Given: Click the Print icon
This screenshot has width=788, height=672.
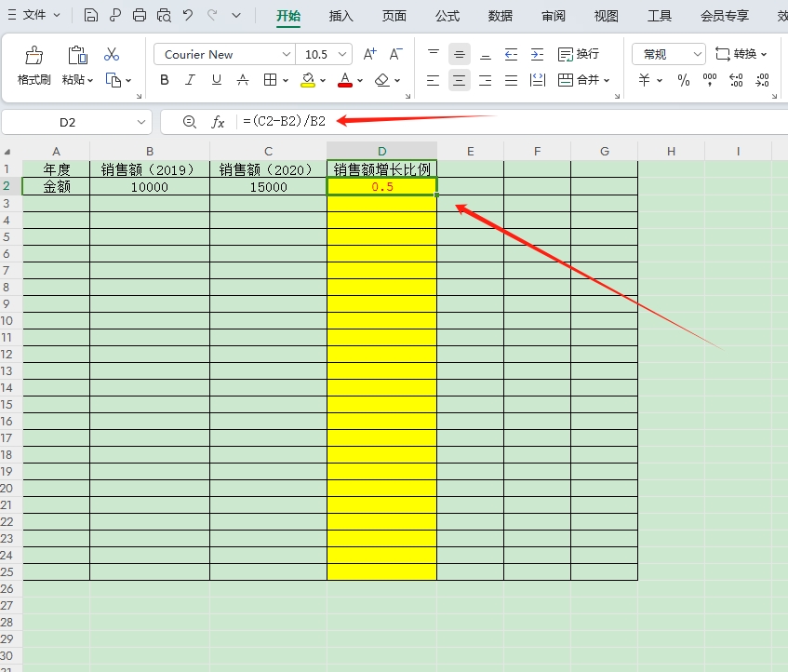Looking at the screenshot, I should pos(140,16).
